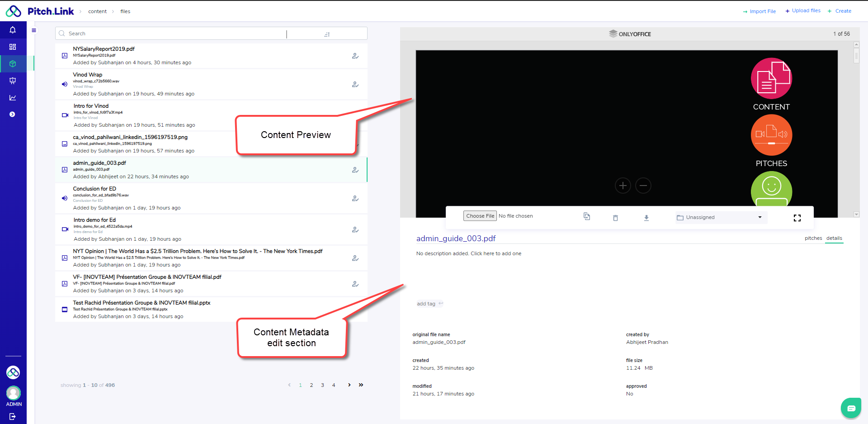Click the zoom in plus button in preview

click(623, 186)
